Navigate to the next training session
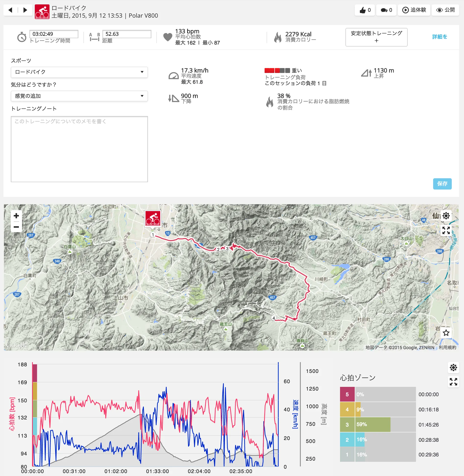This screenshot has width=464, height=476. [x=25, y=10]
